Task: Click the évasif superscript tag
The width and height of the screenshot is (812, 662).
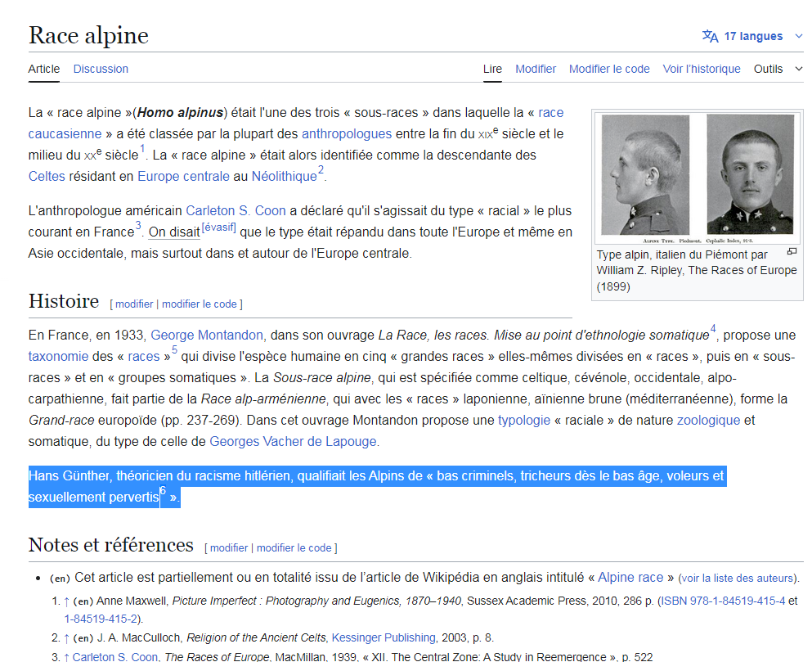Action: [218, 227]
